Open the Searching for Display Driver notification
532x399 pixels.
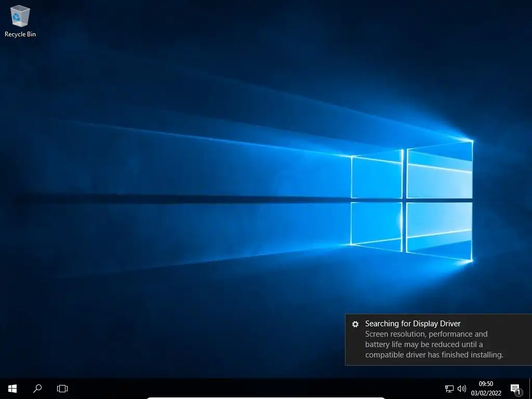pyautogui.click(x=438, y=340)
